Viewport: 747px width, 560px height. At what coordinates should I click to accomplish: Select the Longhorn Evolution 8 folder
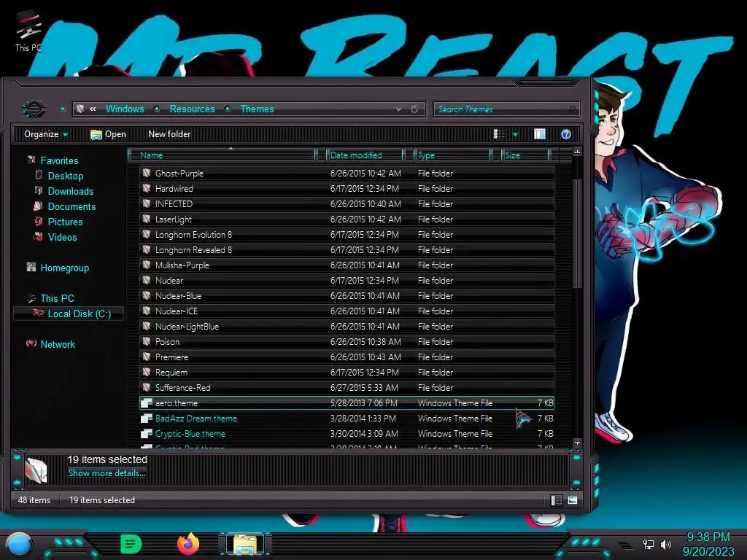pos(347,235)
